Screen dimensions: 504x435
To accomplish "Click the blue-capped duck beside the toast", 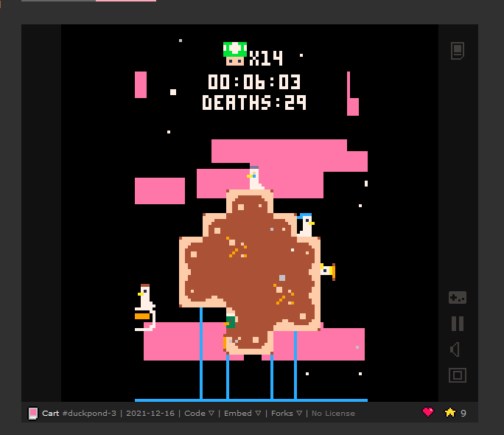I will pos(306,225).
